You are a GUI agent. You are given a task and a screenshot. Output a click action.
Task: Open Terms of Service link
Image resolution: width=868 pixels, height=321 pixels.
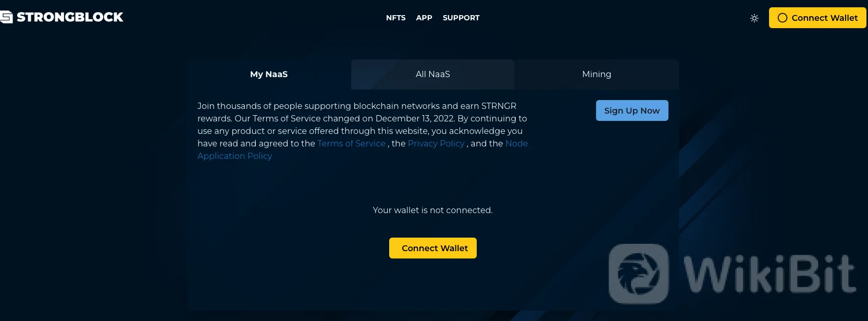352,143
